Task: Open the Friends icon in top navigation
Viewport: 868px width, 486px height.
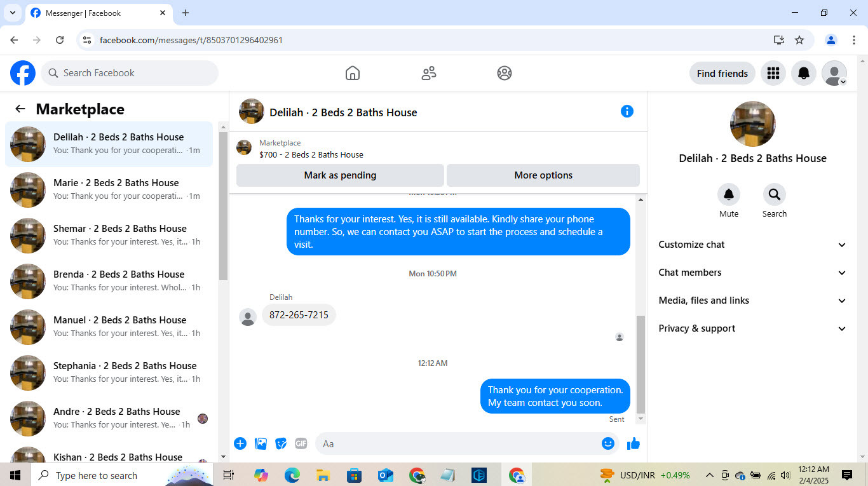Action: coord(429,73)
